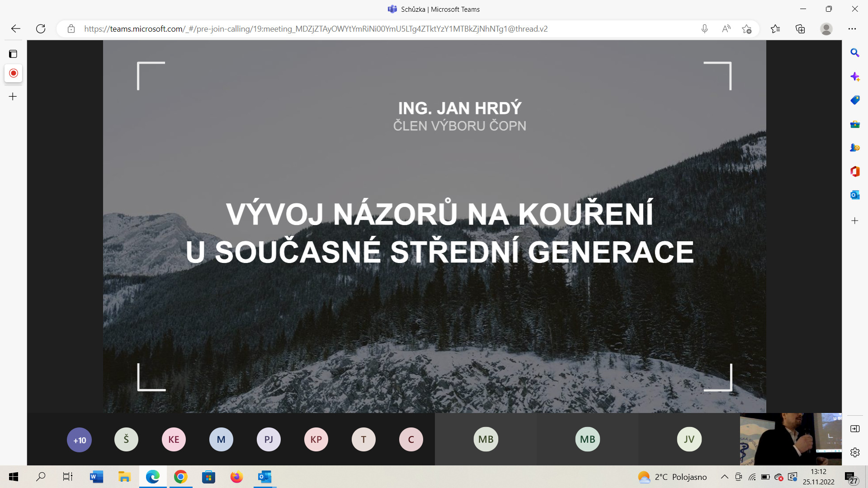Show the +10 additional participants
This screenshot has width=868, height=488.
click(80, 440)
